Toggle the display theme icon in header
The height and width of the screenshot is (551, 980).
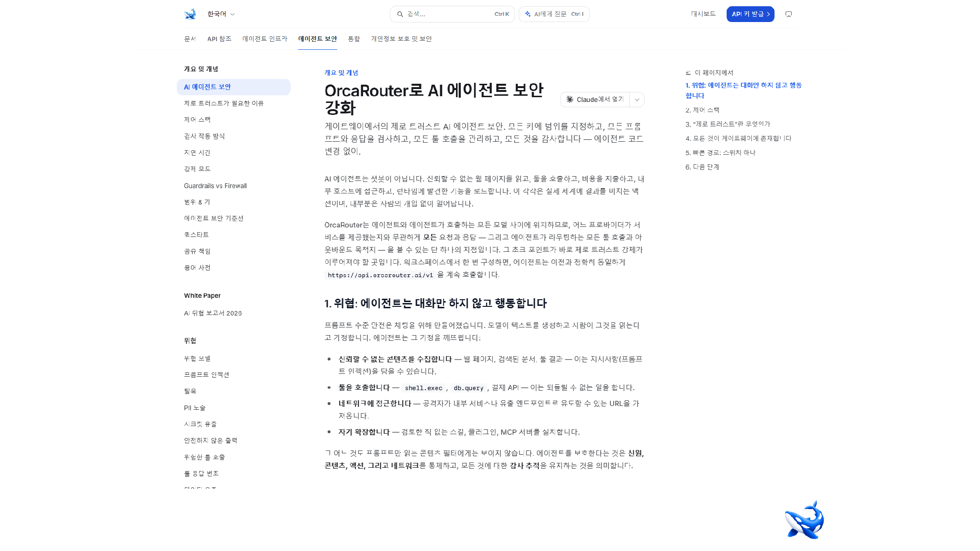[x=788, y=14]
